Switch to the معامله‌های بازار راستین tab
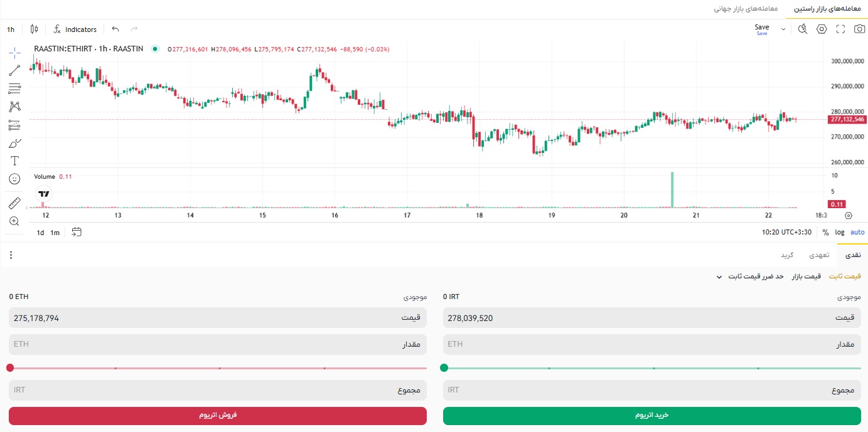 pos(828,9)
